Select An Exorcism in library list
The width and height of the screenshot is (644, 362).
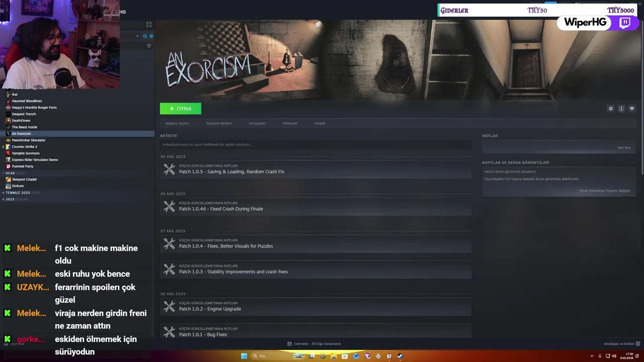[77, 133]
